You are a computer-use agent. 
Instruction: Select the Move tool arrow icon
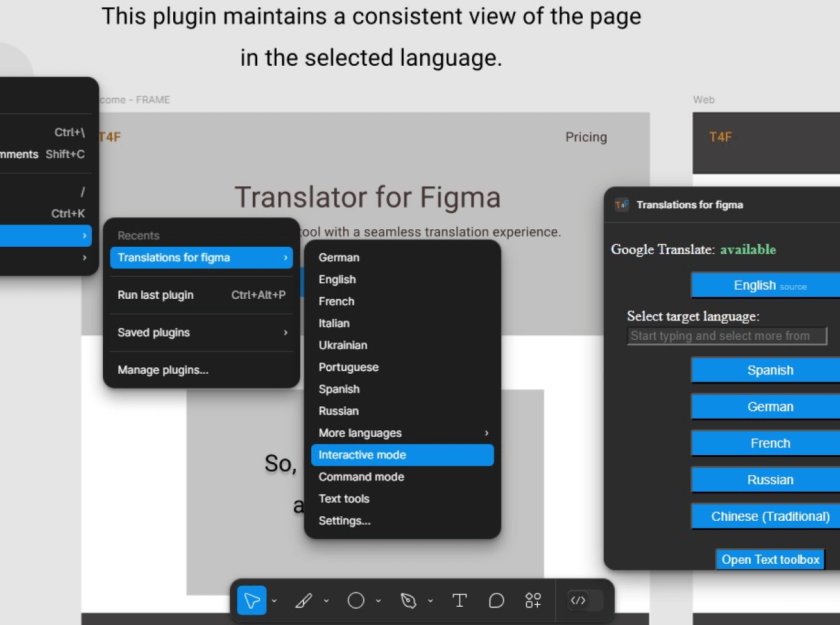251,600
